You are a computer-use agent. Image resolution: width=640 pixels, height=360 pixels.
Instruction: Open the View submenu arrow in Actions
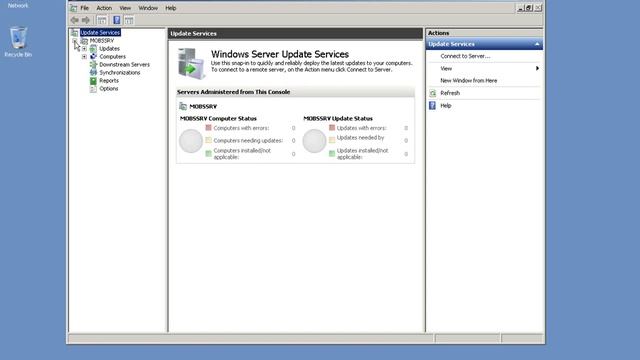click(537, 69)
